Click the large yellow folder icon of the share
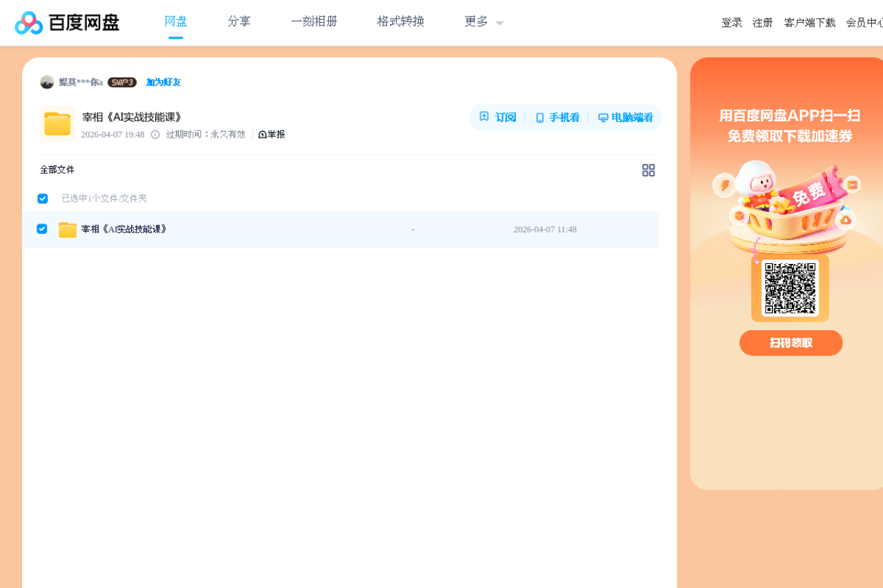Screen dimensions: 883x588 click(x=57, y=123)
